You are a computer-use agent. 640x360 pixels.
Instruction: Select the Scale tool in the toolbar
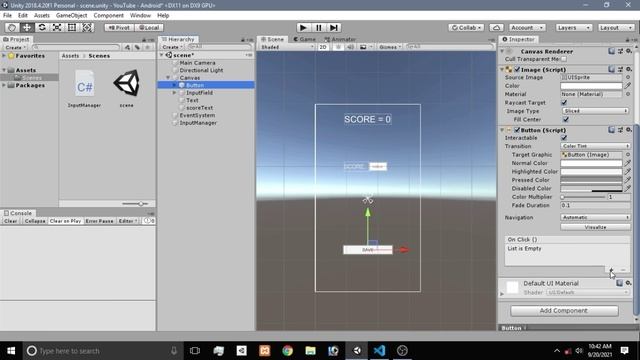click(x=57, y=27)
